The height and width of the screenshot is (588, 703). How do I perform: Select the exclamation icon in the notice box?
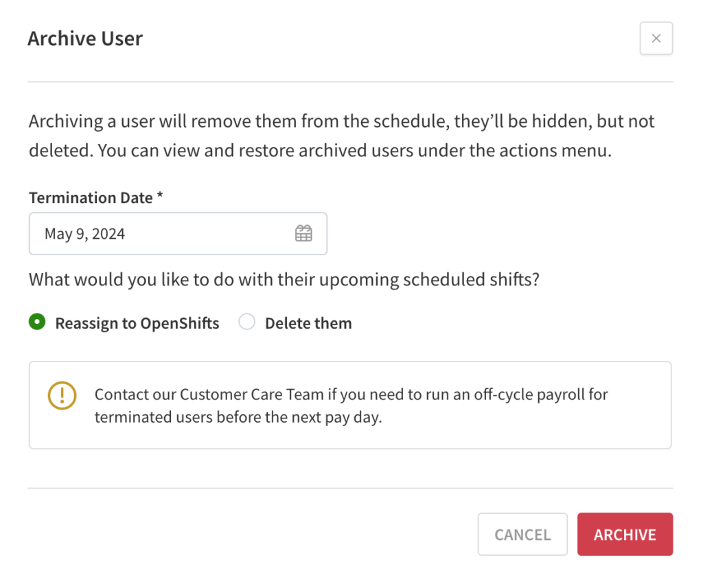61,396
